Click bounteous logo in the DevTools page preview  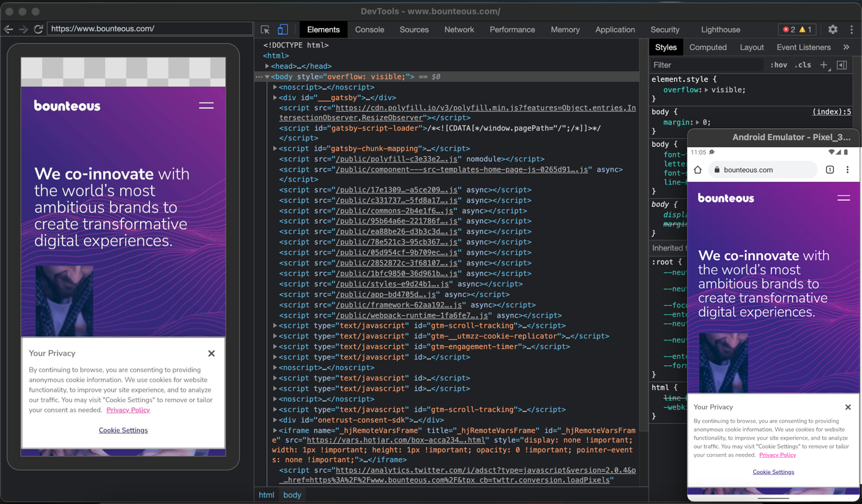pyautogui.click(x=67, y=106)
